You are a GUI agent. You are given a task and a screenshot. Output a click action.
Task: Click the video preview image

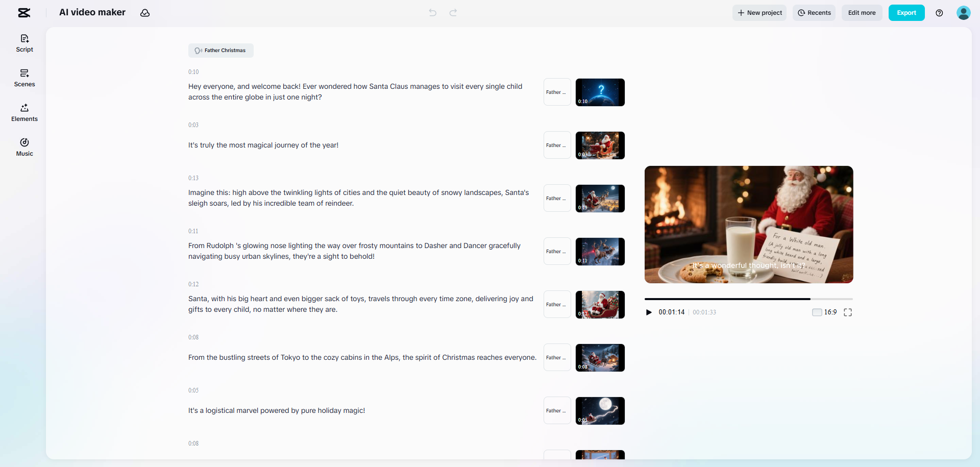point(749,225)
